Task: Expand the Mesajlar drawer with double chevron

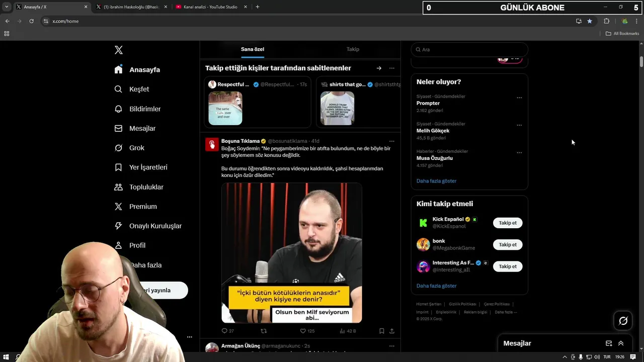Action: (621, 343)
